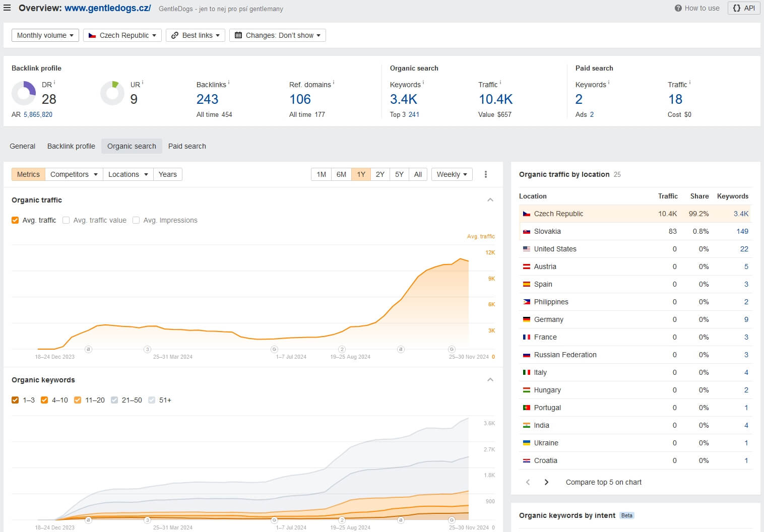Switch to the Organic search tab
The height and width of the screenshot is (532, 764).
pyautogui.click(x=132, y=146)
